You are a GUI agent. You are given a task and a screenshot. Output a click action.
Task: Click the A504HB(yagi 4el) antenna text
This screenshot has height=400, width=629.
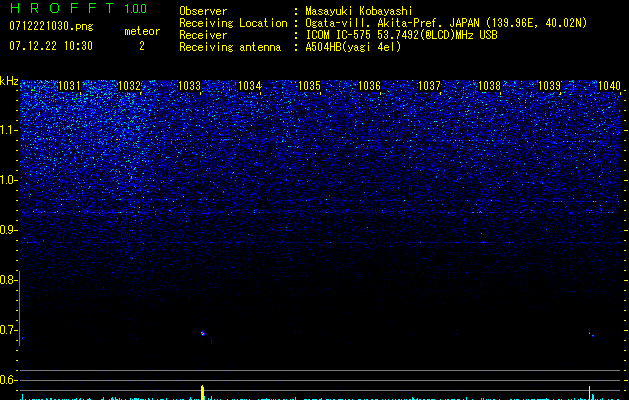point(353,47)
